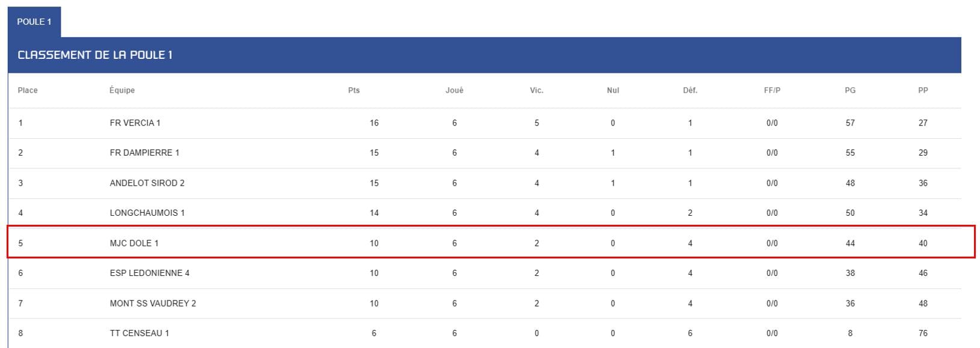Viewport: 980px width, 348px height.
Task: Click the Classement de la Poule 1 banner
Action: point(485,55)
